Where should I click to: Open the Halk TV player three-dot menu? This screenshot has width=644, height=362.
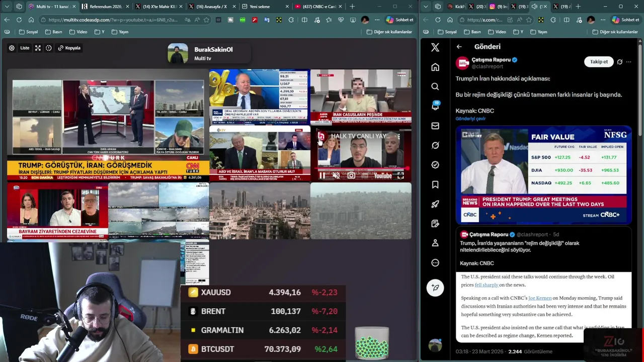(398, 136)
